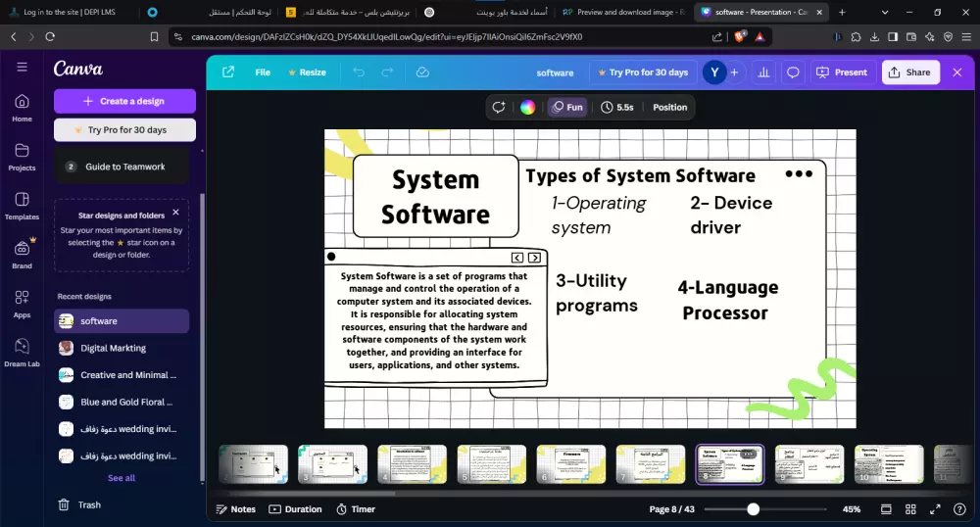
Task: Open the Timer tool
Action: pos(356,509)
